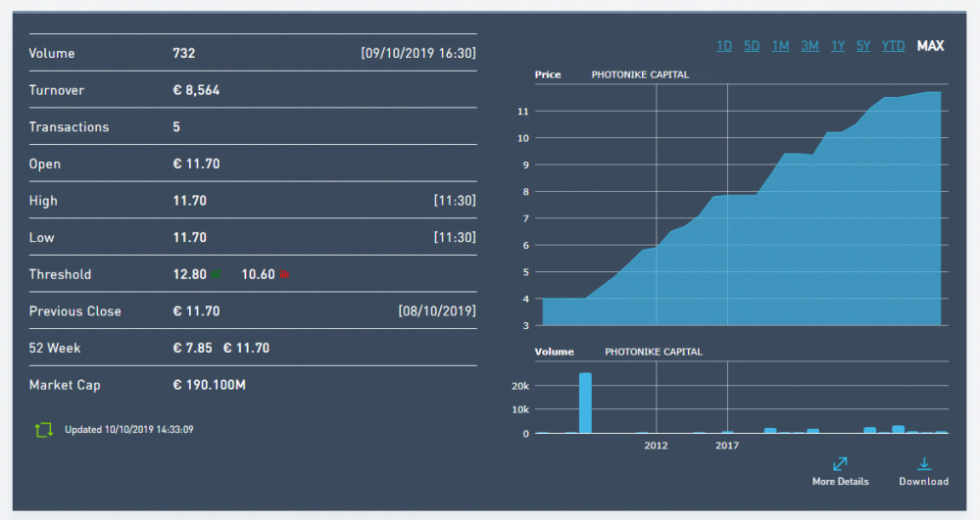
Task: Click the red lower threshold indicator icon
Action: 284,274
